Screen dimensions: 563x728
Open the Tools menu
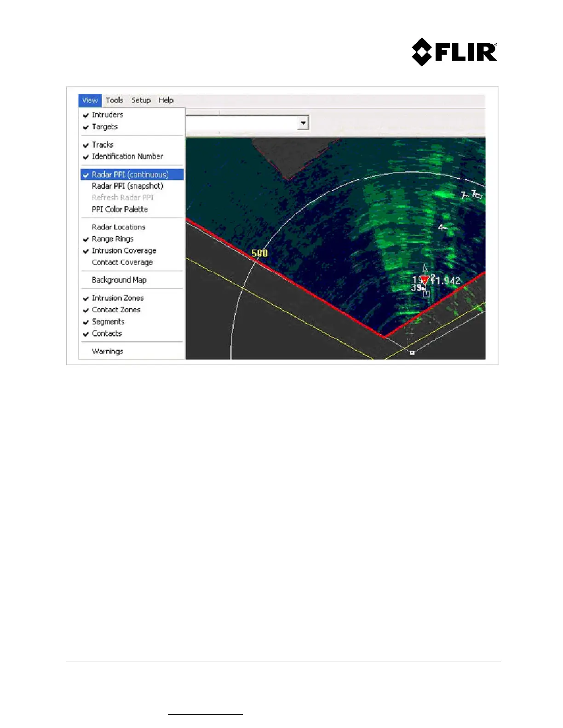[114, 100]
